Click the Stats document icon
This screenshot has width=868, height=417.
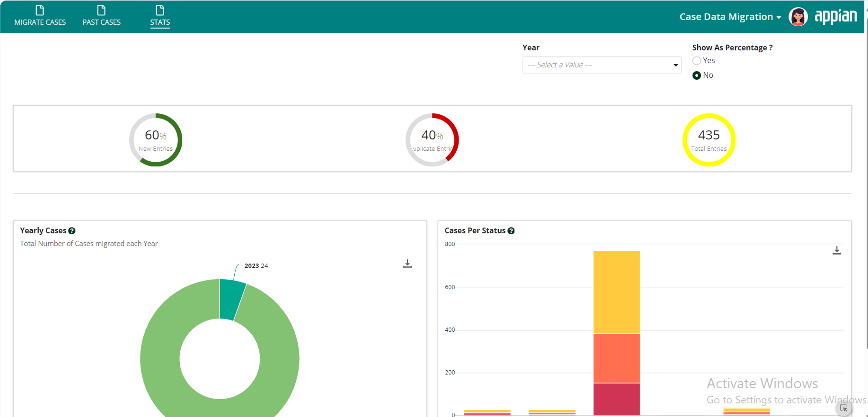[160, 10]
